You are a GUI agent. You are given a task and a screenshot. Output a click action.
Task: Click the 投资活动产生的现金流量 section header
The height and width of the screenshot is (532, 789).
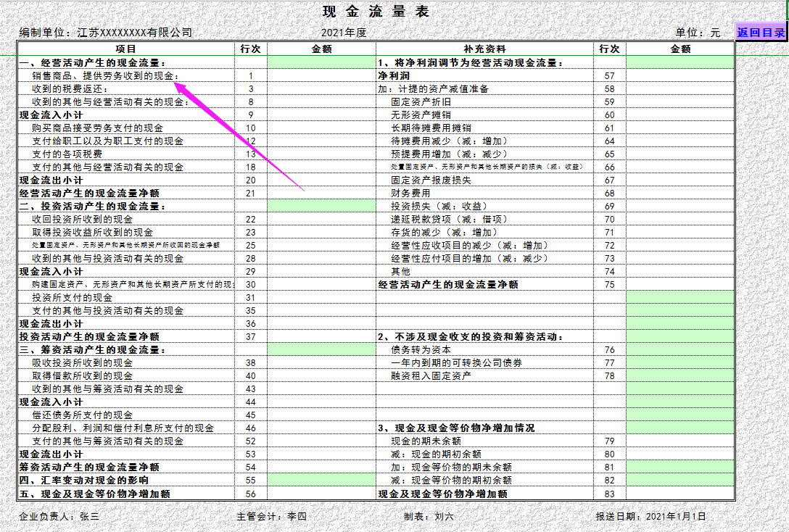[x=94, y=206]
